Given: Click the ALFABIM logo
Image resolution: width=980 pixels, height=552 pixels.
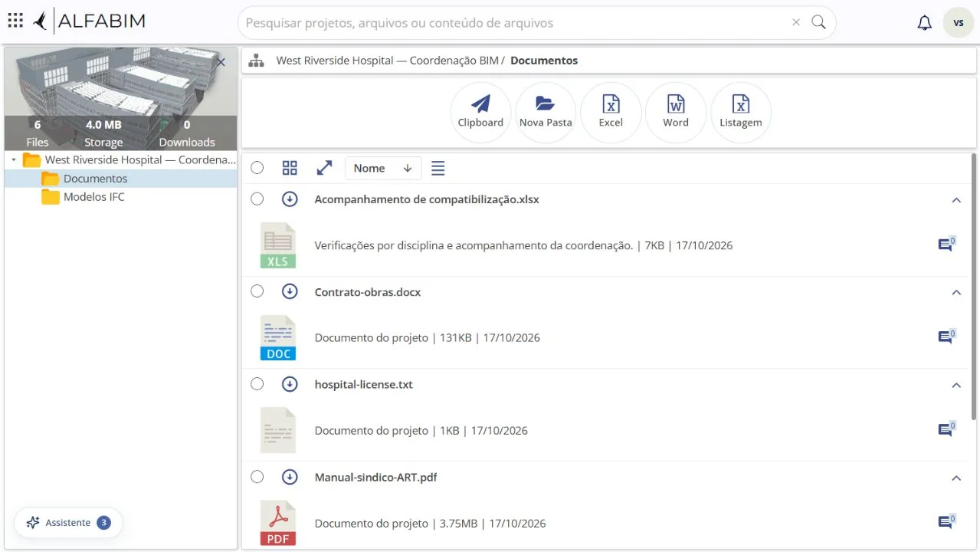Looking at the screenshot, I should [89, 21].
